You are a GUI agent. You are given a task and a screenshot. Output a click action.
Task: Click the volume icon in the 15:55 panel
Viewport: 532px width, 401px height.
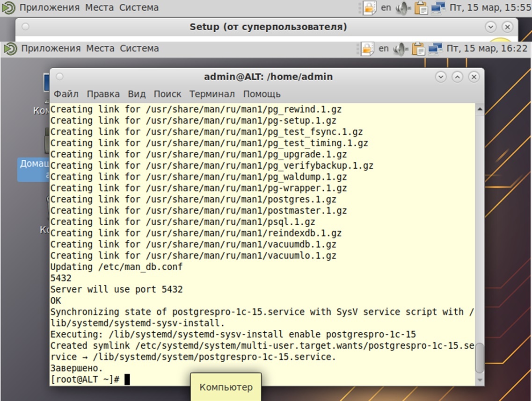[403, 8]
